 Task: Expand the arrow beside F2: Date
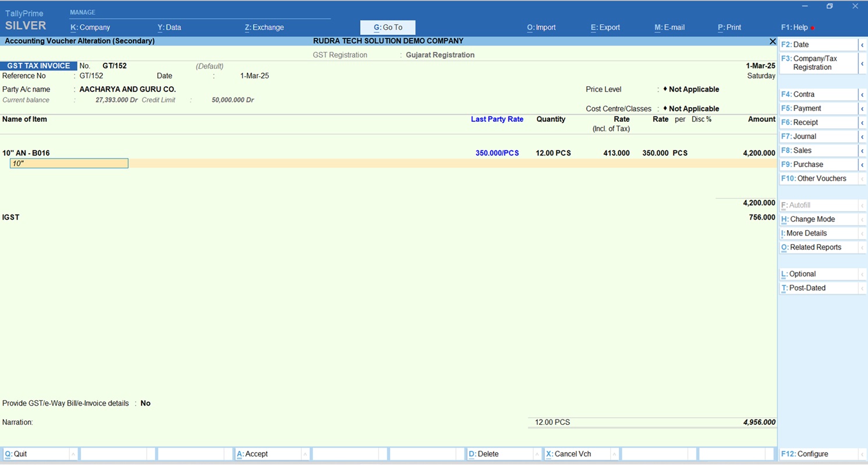862,45
